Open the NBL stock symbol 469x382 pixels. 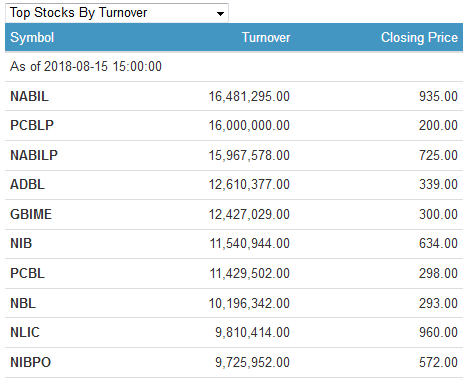(x=23, y=303)
